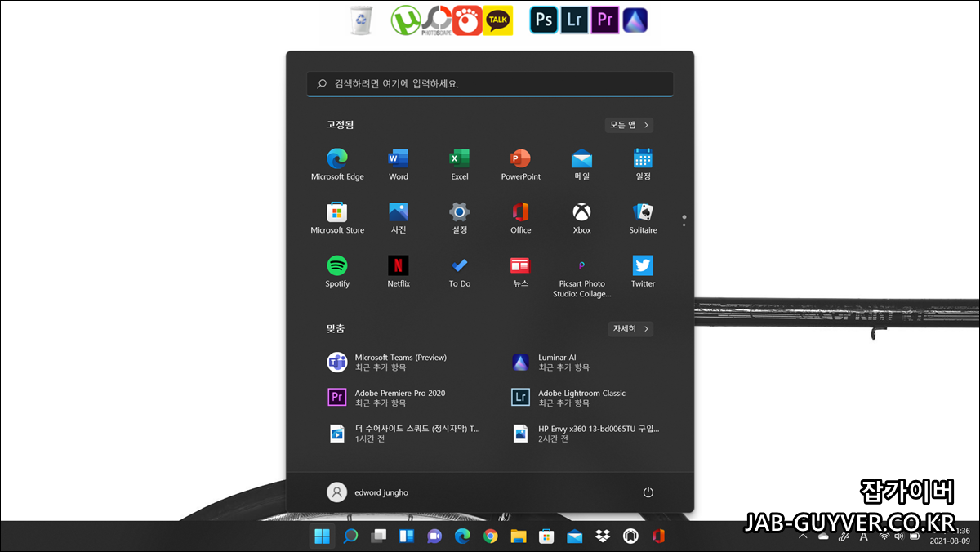Open Task View on the taskbar
This screenshot has height=552, width=980.
coord(378,536)
